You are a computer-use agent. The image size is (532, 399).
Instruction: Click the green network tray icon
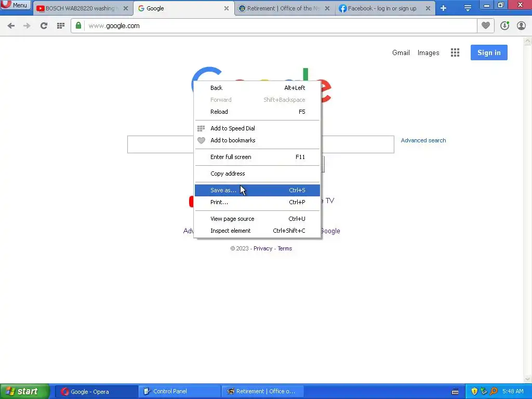[484, 392]
